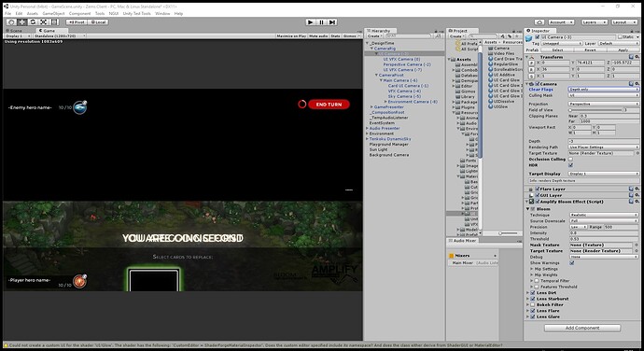This screenshot has width=644, height=351.
Task: Click the Add Component button
Action: [x=582, y=328]
